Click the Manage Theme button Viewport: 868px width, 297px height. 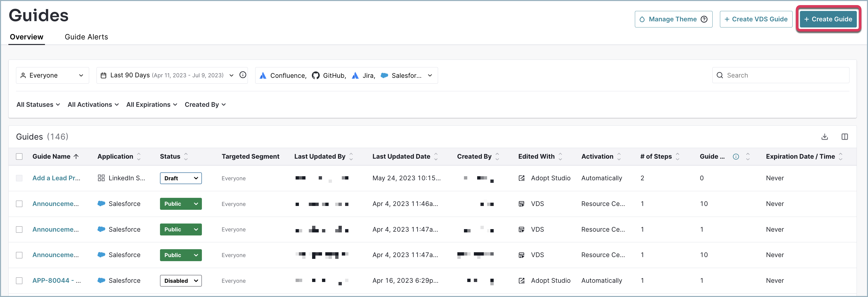pyautogui.click(x=673, y=19)
